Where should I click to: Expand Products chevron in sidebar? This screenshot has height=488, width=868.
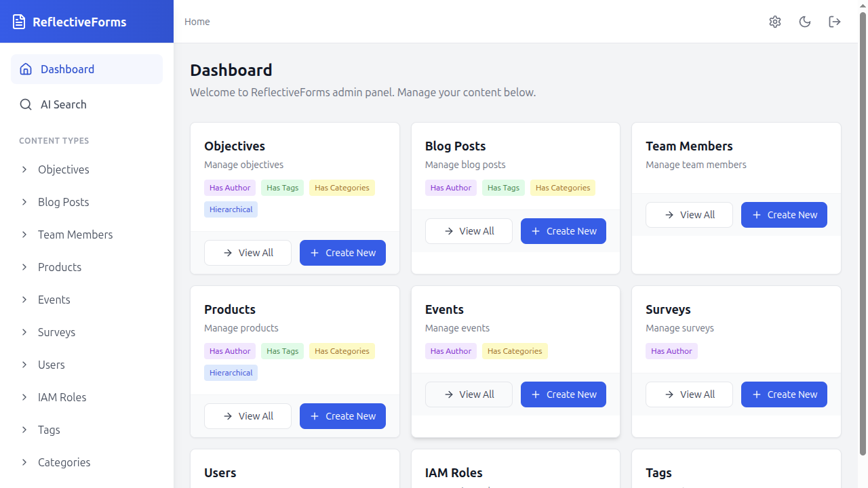pos(24,267)
